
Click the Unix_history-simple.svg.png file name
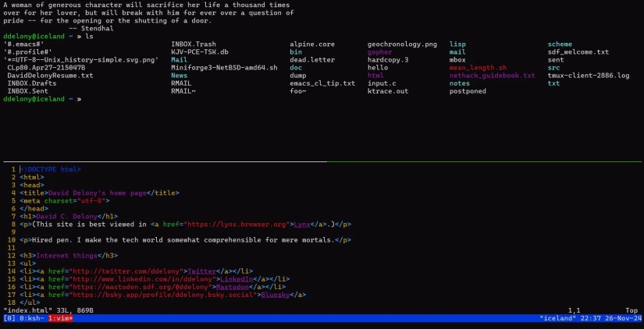(81, 60)
